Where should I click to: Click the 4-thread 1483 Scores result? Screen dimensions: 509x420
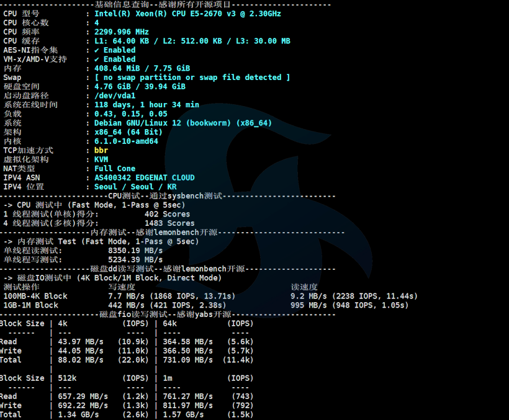(x=169, y=223)
